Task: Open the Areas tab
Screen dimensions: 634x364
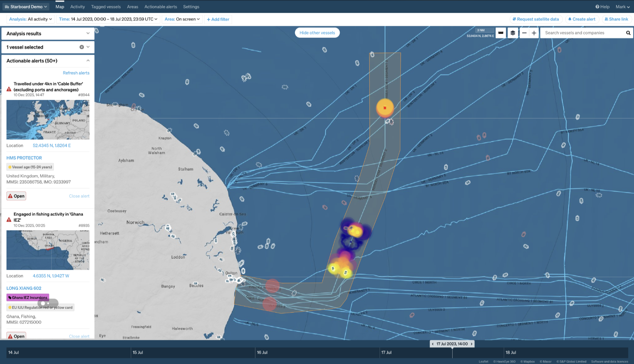Action: click(x=133, y=7)
